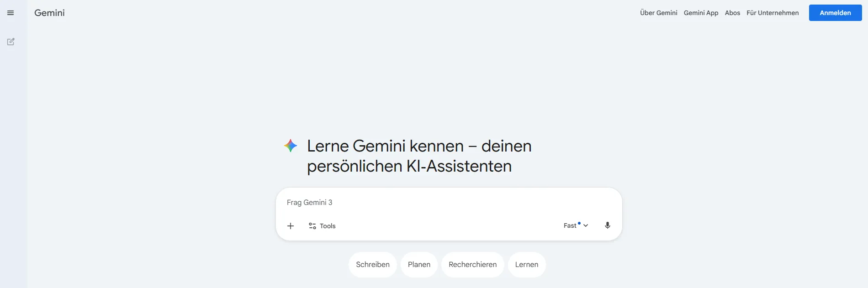This screenshot has height=288, width=868.
Task: Click the plus icon to attach files
Action: click(291, 225)
